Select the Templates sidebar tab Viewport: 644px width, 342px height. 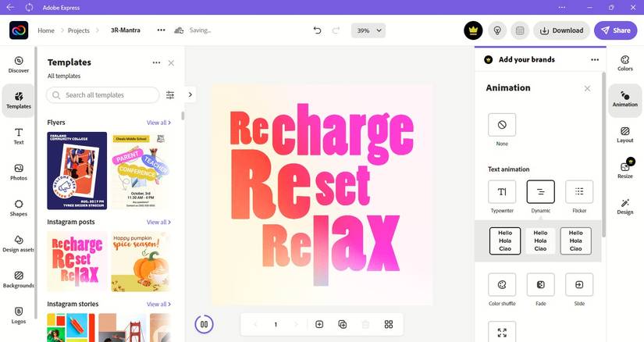(x=19, y=101)
